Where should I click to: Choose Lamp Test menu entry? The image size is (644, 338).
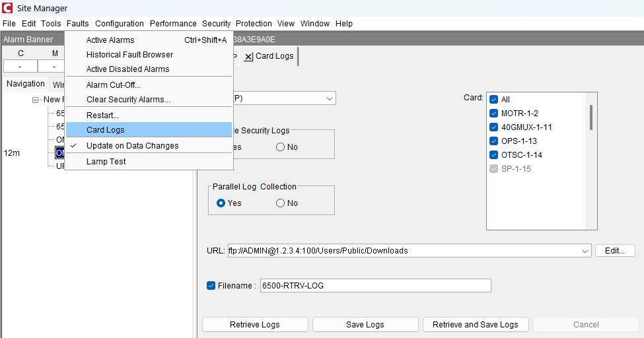pyautogui.click(x=149, y=161)
